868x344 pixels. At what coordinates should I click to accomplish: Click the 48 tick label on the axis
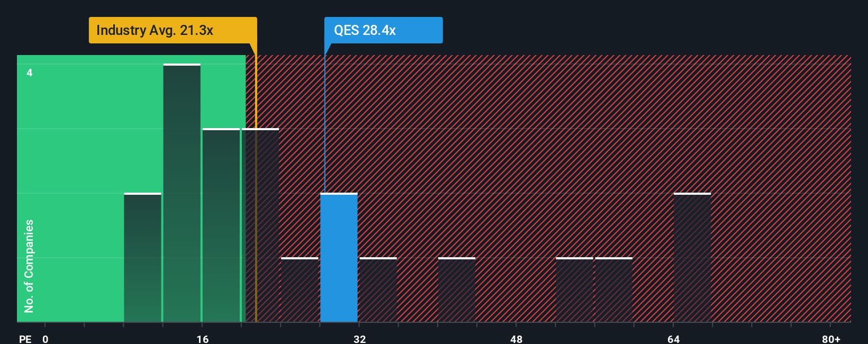pyautogui.click(x=516, y=339)
